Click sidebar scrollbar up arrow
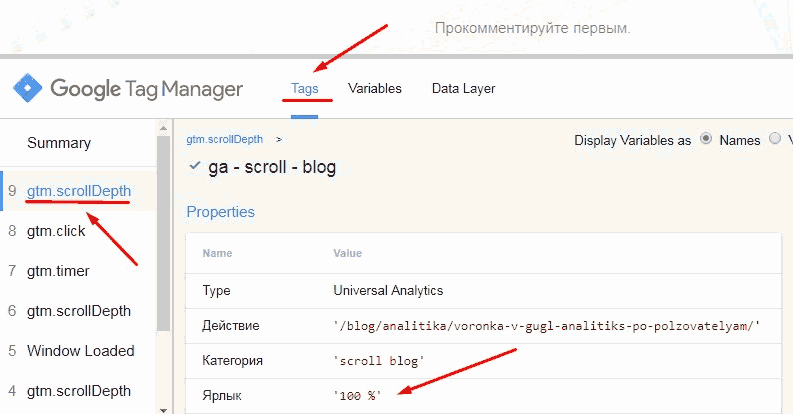793x414 pixels. pos(163,128)
